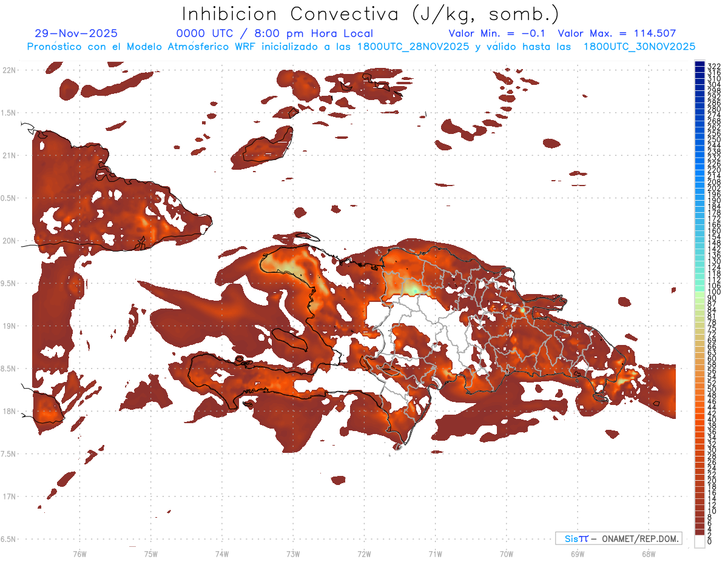
Task: Click the "75W" longitude label
Action: (x=150, y=554)
